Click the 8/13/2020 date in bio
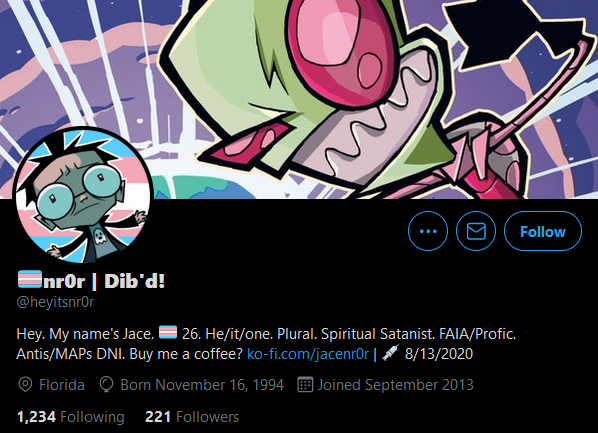The image size is (598, 433). pyautogui.click(x=439, y=354)
